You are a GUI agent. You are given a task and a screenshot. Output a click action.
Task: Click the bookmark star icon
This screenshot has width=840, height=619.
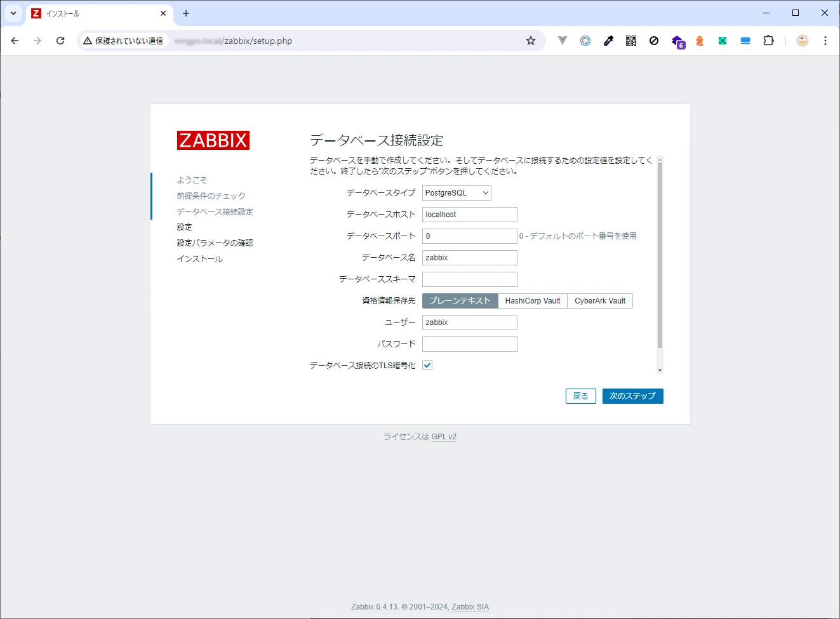pyautogui.click(x=531, y=41)
